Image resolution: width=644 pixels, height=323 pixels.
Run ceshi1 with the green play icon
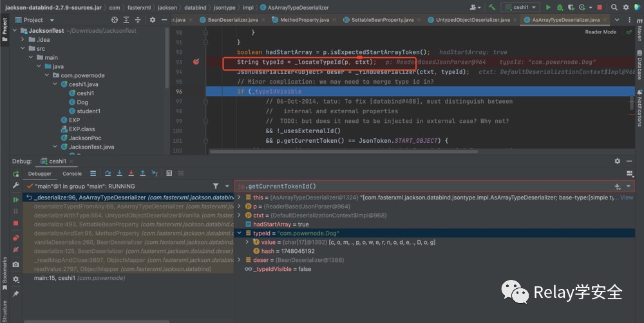(x=548, y=7)
